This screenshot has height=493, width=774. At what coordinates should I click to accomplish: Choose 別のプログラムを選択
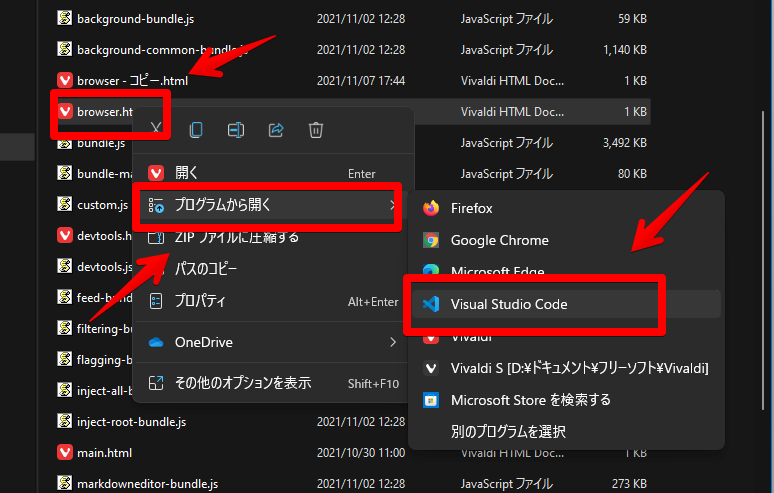coord(567,432)
